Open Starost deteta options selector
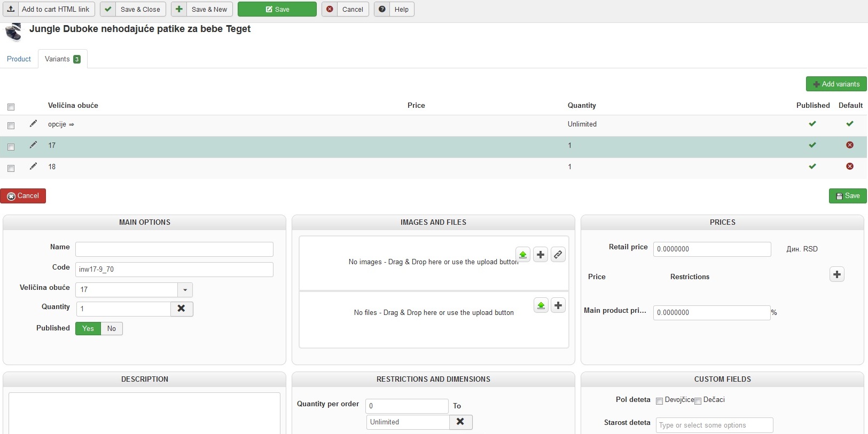 click(x=714, y=425)
